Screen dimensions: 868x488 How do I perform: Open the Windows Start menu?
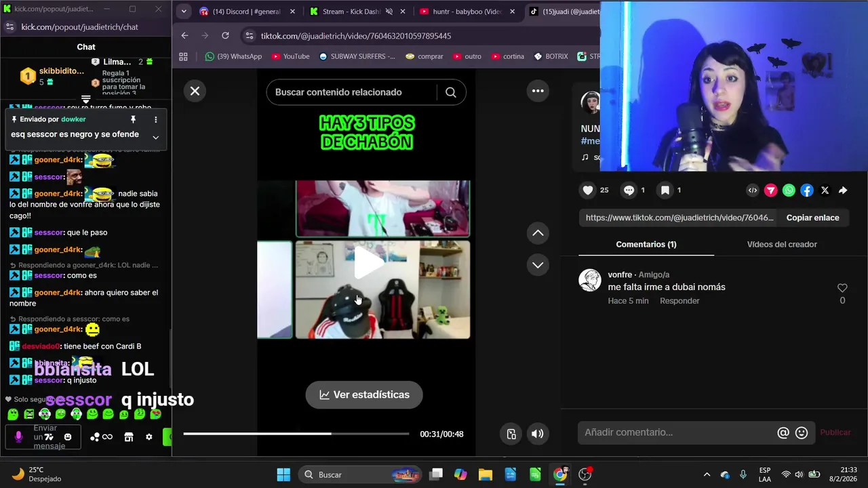point(283,474)
